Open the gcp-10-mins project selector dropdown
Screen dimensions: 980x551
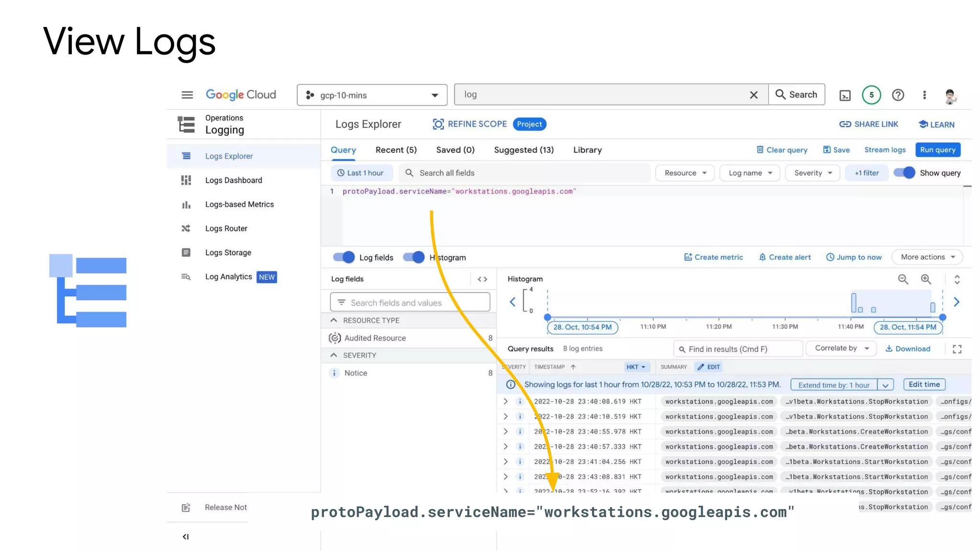coord(372,95)
